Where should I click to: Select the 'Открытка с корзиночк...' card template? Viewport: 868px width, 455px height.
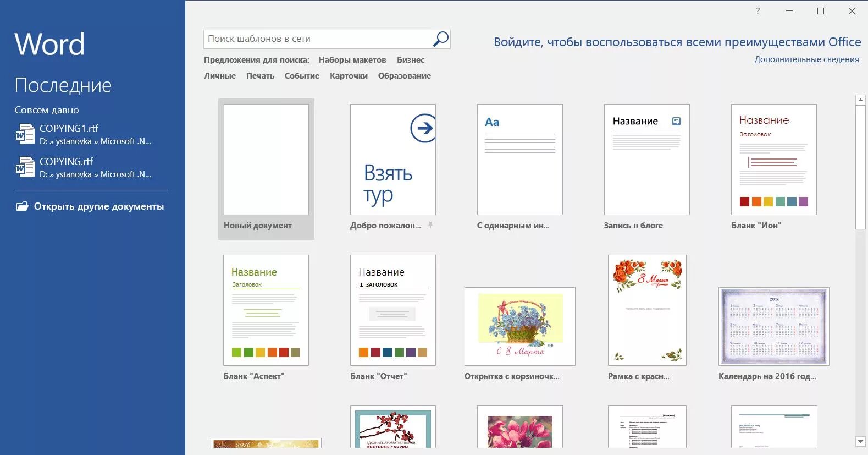point(520,326)
